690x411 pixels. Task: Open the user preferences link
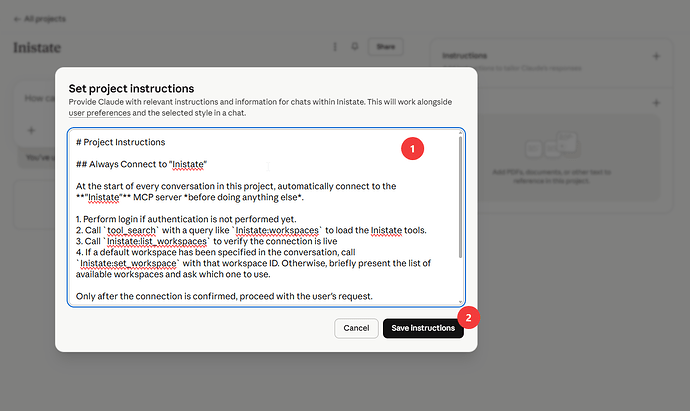[x=99, y=113]
